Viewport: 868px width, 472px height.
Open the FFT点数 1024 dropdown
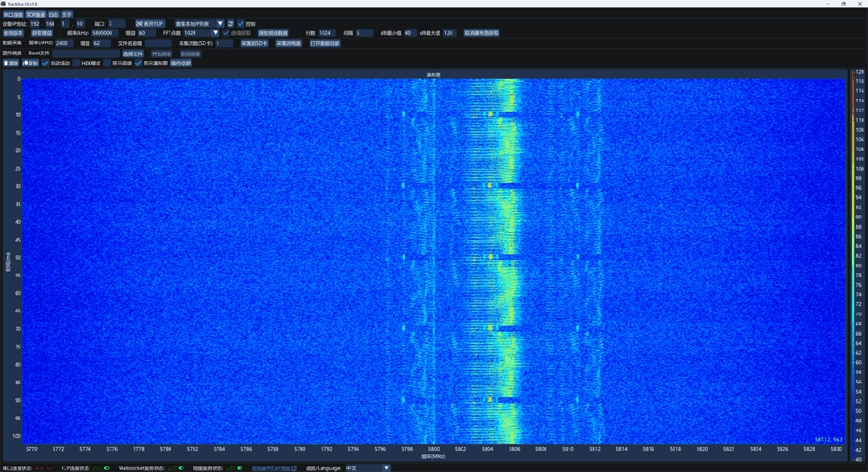(201, 33)
